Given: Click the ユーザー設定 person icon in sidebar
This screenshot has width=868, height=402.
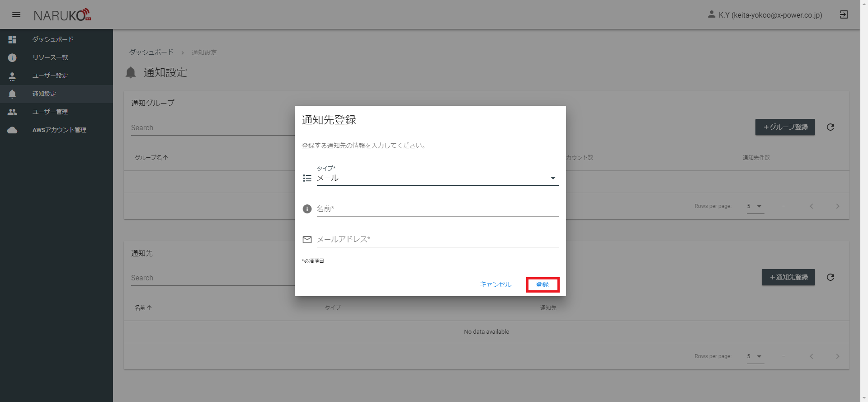Looking at the screenshot, I should (x=12, y=76).
